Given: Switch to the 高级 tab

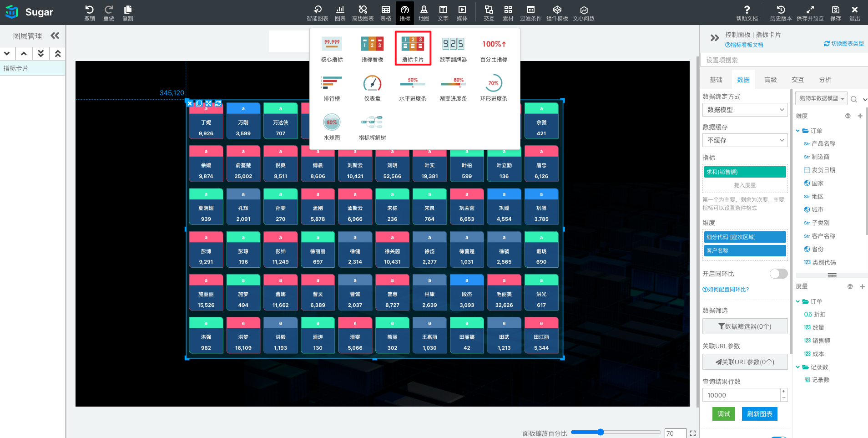Looking at the screenshot, I should pyautogui.click(x=770, y=80).
